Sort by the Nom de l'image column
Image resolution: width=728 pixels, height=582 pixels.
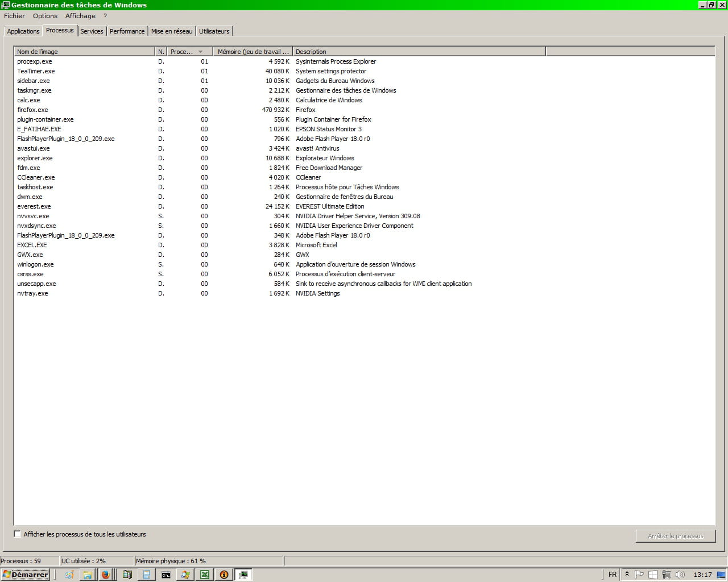pyautogui.click(x=84, y=51)
